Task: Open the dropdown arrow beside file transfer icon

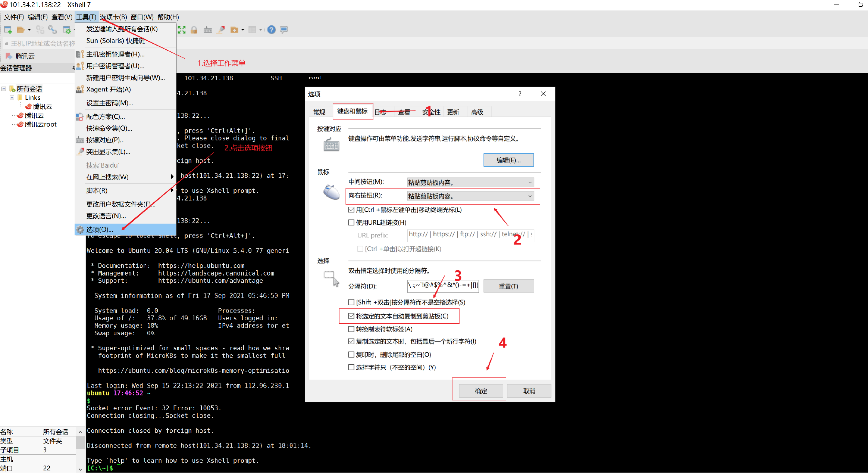Action: (243, 30)
